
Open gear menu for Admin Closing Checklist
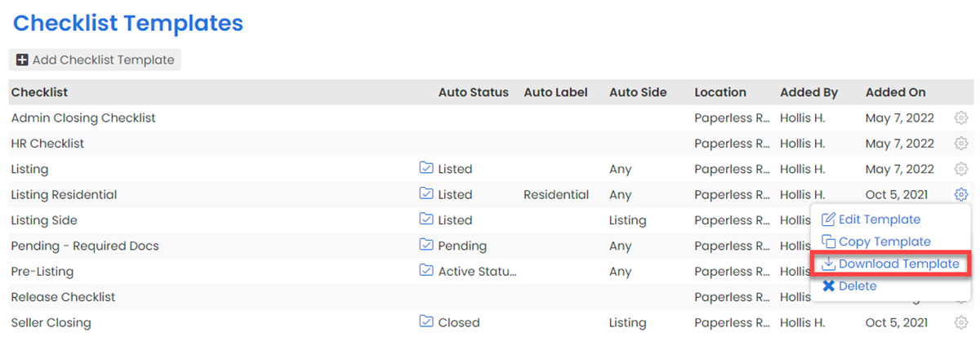point(960,118)
